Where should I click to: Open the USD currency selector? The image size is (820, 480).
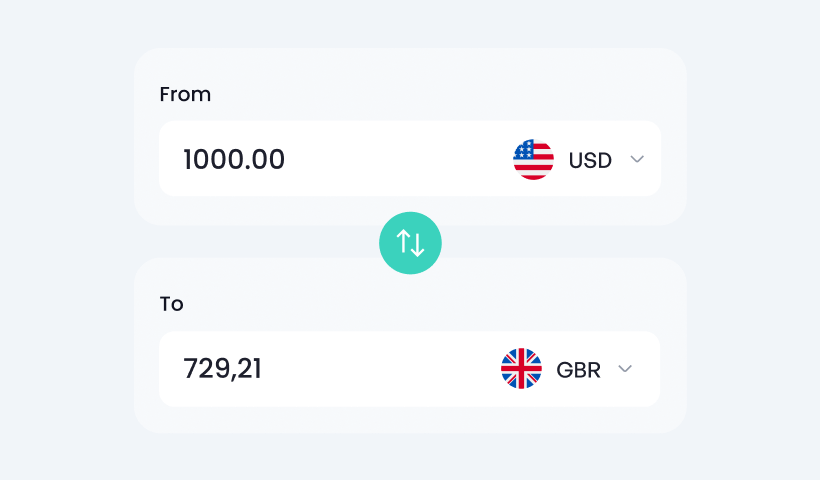[578, 159]
